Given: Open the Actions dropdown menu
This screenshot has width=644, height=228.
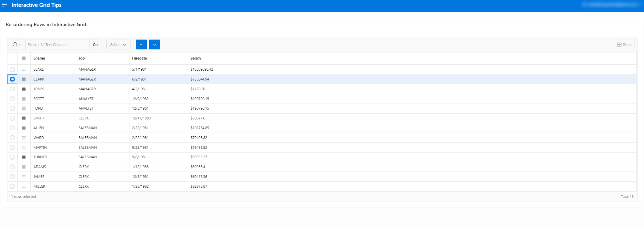Looking at the screenshot, I should tap(118, 45).
